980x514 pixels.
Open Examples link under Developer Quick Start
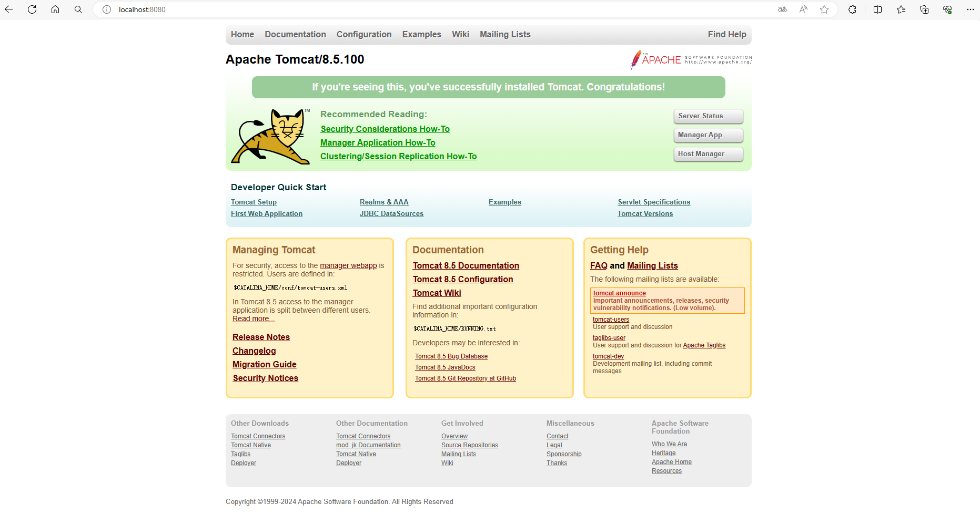coord(505,202)
